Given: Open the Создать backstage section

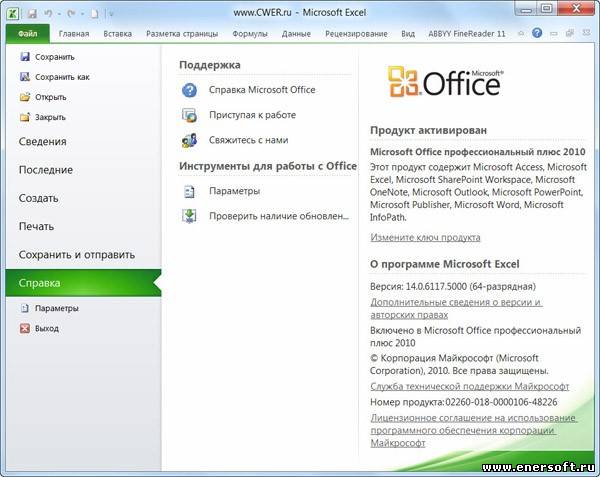Looking at the screenshot, I should 38,198.
